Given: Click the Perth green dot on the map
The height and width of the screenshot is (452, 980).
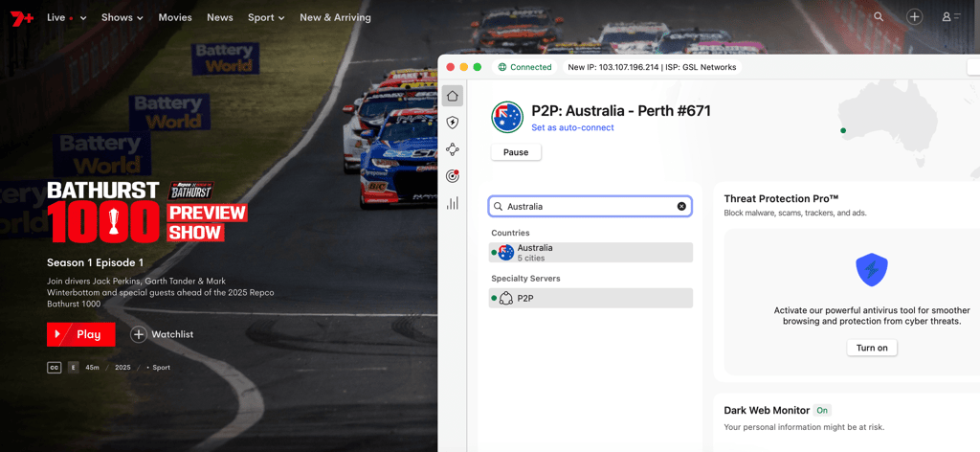Looking at the screenshot, I should pos(843,130).
